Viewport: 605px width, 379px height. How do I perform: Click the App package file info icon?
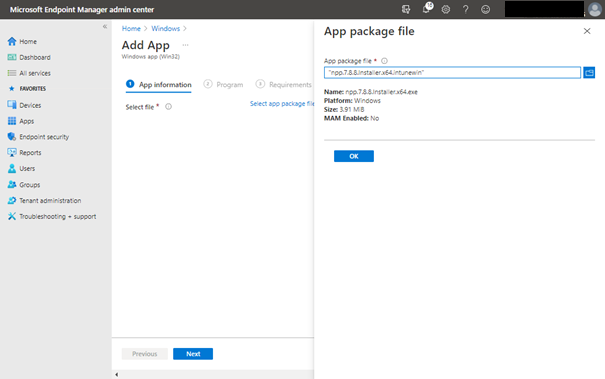pyautogui.click(x=384, y=61)
